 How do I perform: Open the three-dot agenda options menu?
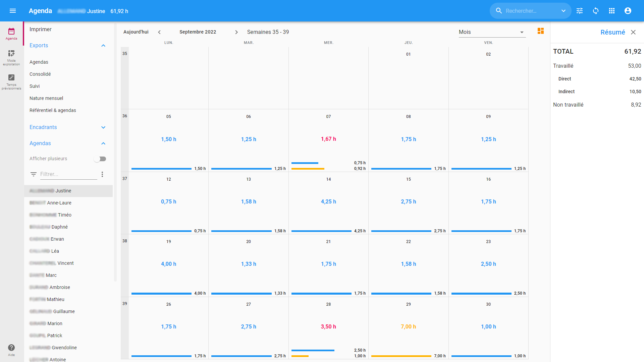(x=102, y=174)
